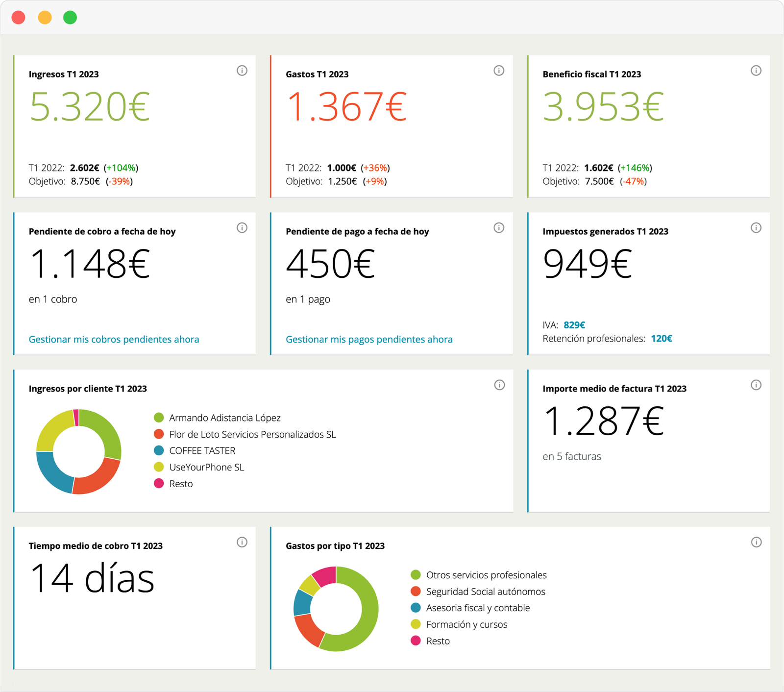784x692 pixels.
Task: Select the "Resto" legend dot in Gastos por tipo
Action: 415,641
